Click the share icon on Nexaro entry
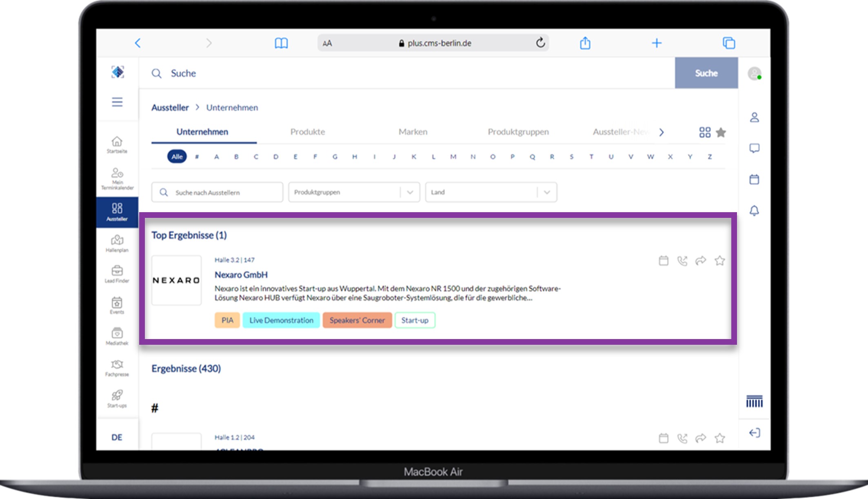The width and height of the screenshot is (868, 499). (701, 260)
